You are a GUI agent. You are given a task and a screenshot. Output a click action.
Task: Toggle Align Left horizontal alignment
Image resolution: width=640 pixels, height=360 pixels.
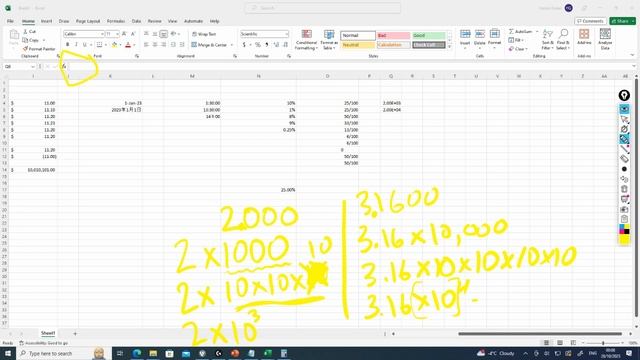[x=146, y=44]
